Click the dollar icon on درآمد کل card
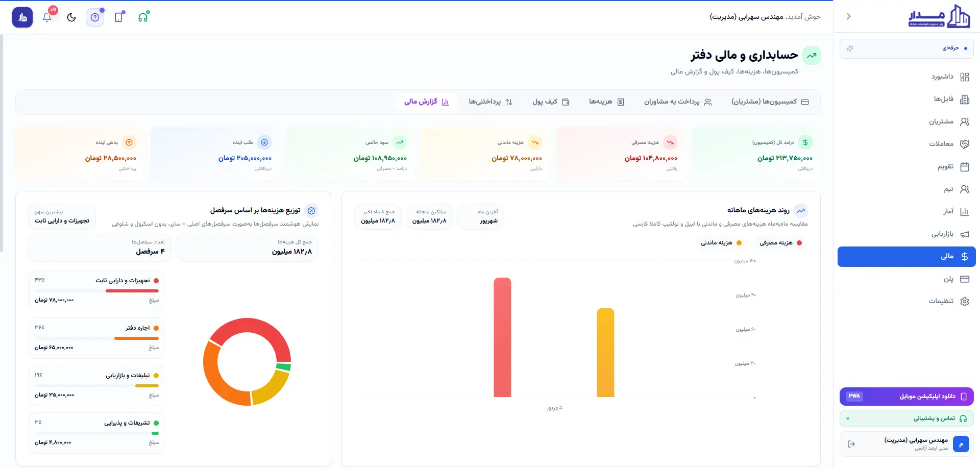Viewport: 980px width, 469px height. point(805,142)
